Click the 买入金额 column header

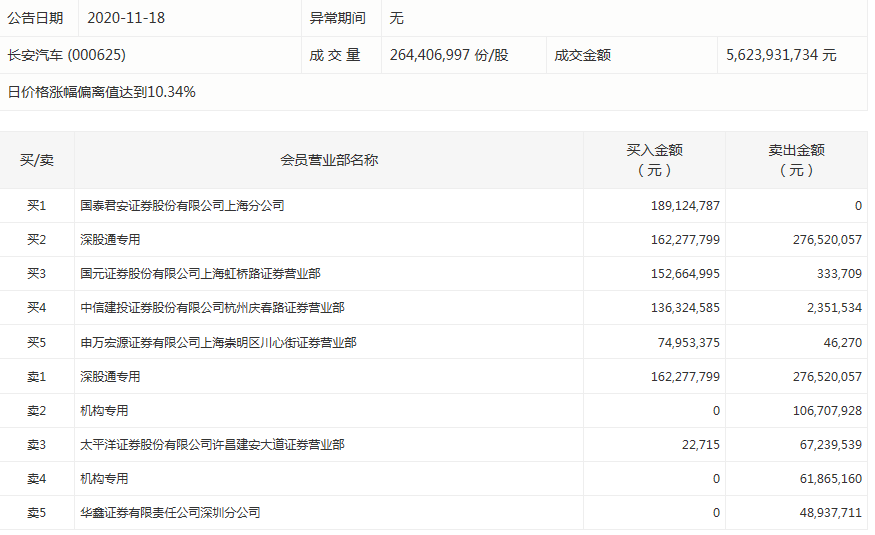click(x=654, y=160)
